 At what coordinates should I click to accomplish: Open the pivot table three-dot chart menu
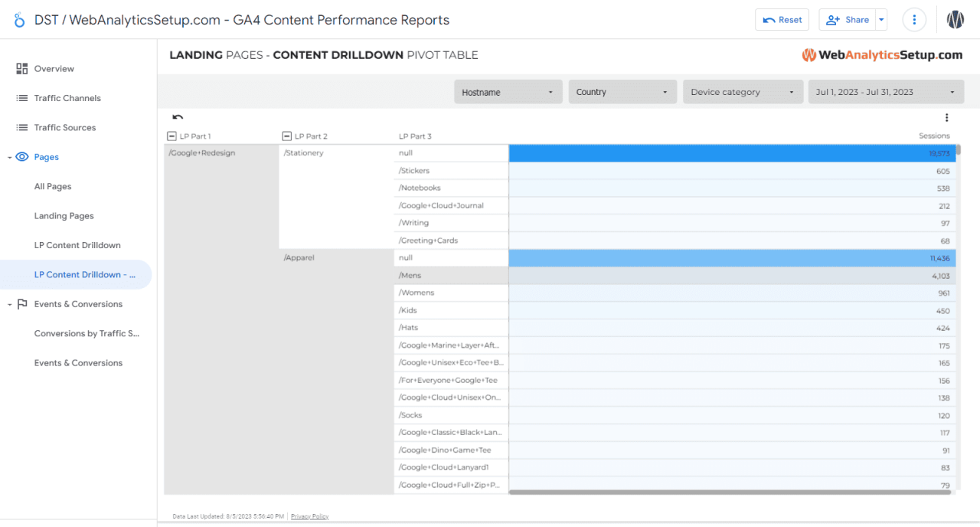946,117
